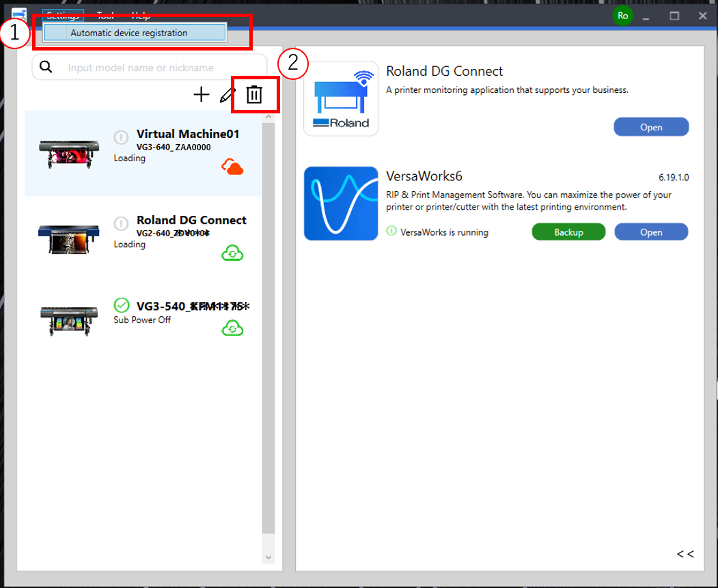718x588 pixels.
Task: Click the pencil edit device icon
Action: point(226,95)
